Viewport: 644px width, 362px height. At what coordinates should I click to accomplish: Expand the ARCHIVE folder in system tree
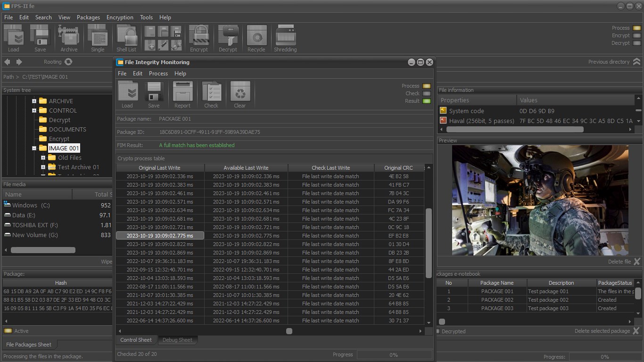pos(34,101)
